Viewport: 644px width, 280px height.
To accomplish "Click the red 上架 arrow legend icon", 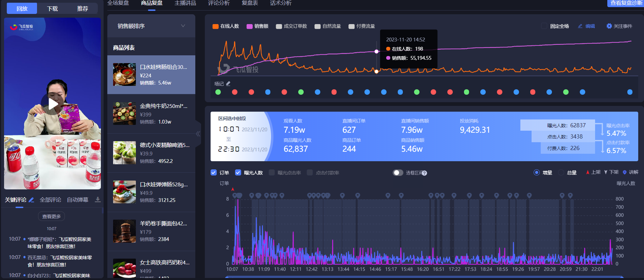I will (x=588, y=172).
